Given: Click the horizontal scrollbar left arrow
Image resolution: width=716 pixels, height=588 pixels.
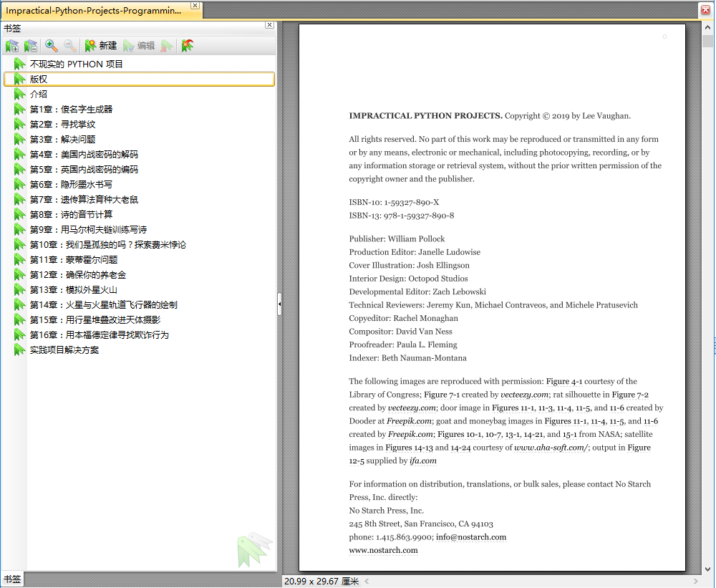Looking at the screenshot, I should tap(367, 581).
